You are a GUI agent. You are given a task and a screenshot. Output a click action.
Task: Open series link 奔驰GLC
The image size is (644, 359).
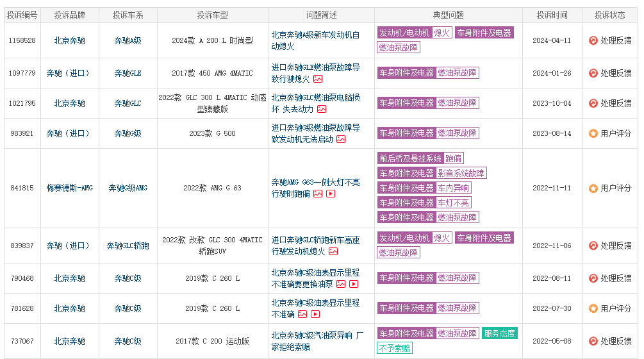(x=128, y=103)
